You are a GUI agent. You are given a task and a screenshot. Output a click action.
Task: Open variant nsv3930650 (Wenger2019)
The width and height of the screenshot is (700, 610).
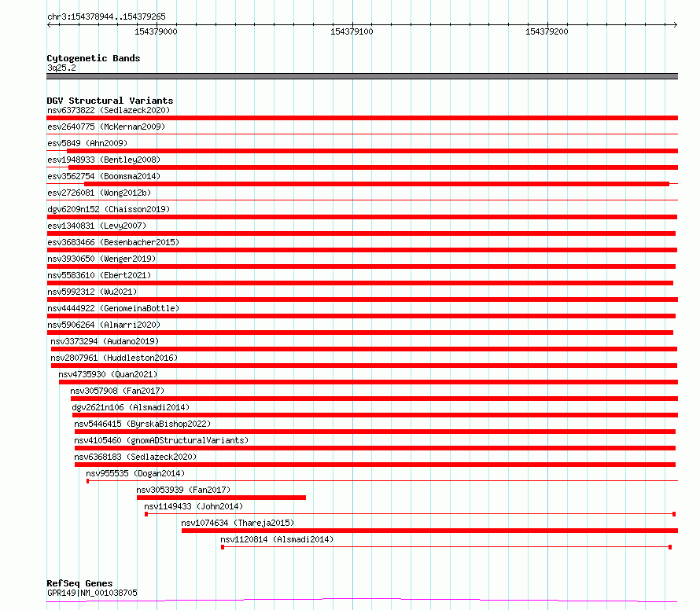tap(101, 259)
